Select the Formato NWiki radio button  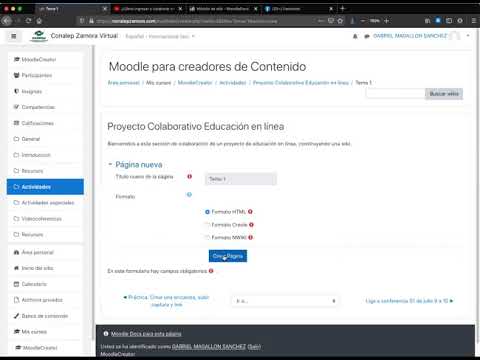207,237
